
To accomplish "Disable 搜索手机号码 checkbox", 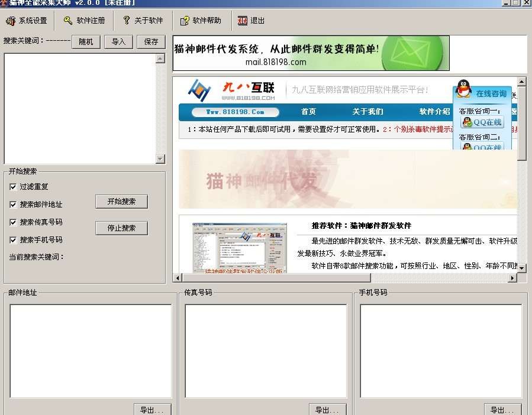I will [x=13, y=241].
